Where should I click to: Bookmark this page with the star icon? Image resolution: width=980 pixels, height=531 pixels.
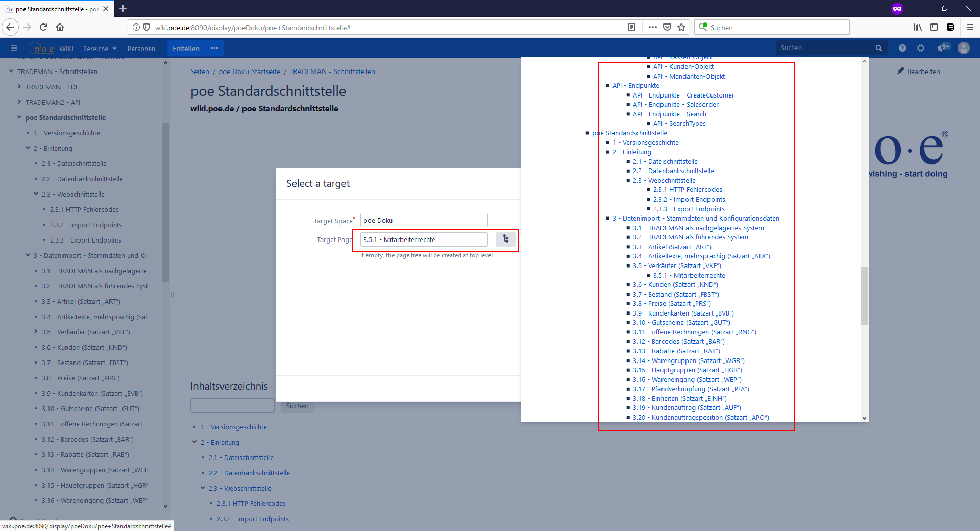pyautogui.click(x=681, y=28)
